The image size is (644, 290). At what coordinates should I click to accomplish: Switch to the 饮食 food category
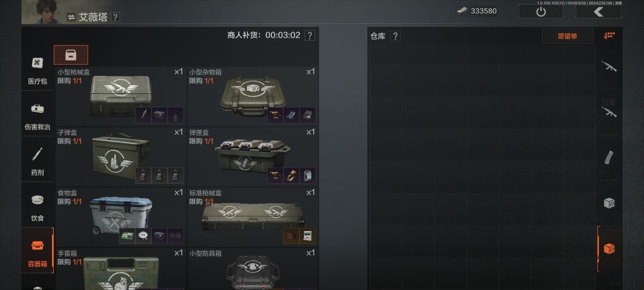click(x=38, y=208)
